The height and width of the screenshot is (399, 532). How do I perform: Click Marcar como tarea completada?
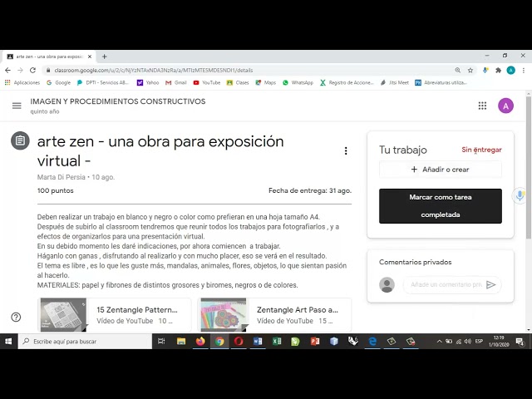pos(440,206)
